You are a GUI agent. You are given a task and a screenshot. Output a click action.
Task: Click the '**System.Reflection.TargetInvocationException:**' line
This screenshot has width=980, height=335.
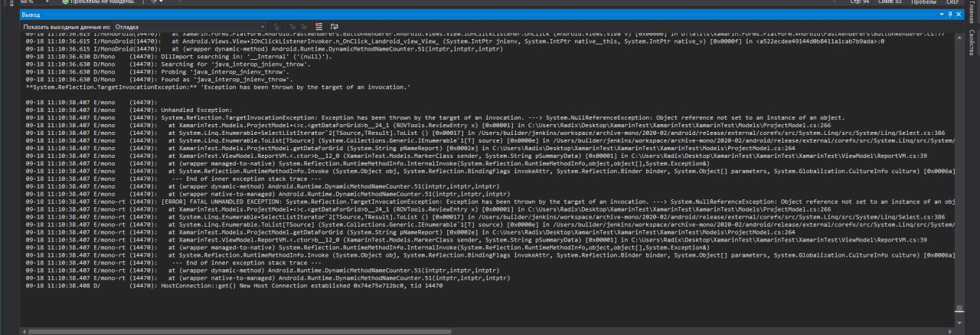[x=218, y=87]
